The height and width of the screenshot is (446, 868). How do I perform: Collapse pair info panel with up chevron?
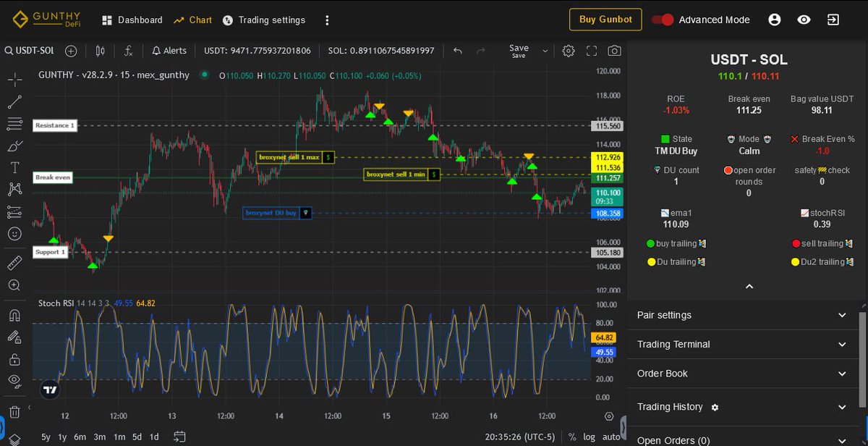[749, 287]
